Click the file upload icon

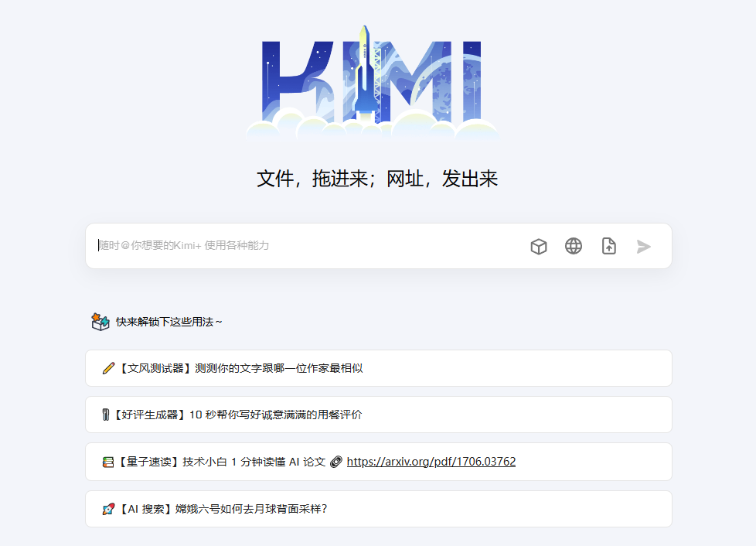(x=609, y=246)
